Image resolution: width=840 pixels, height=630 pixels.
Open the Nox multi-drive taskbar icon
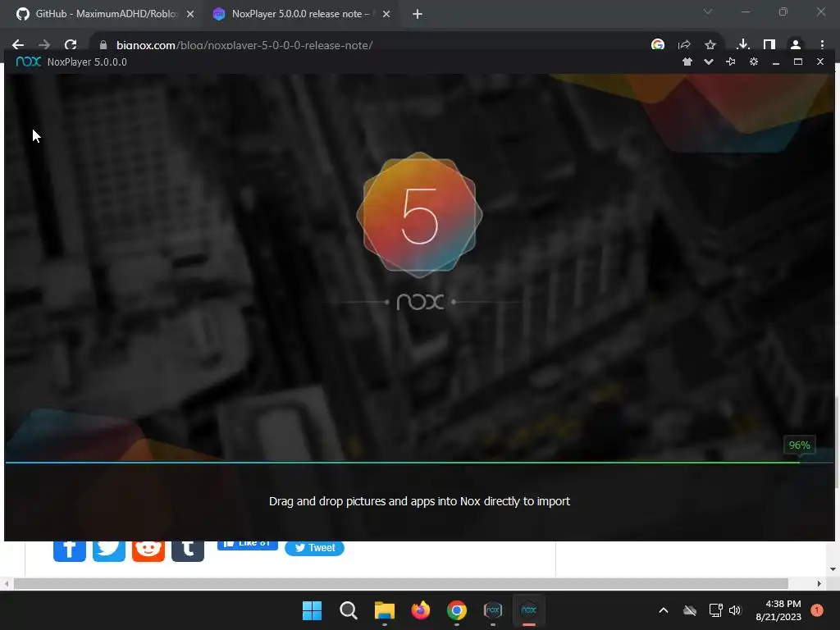tap(493, 610)
